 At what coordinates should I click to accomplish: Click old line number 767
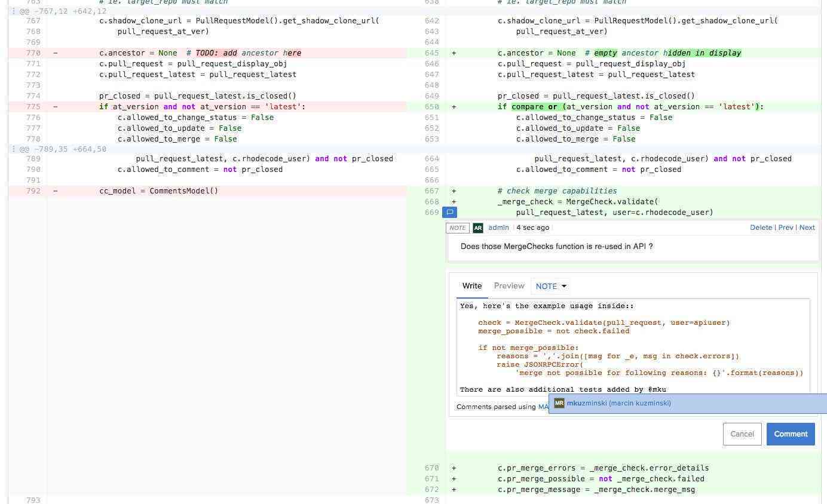pyautogui.click(x=33, y=21)
